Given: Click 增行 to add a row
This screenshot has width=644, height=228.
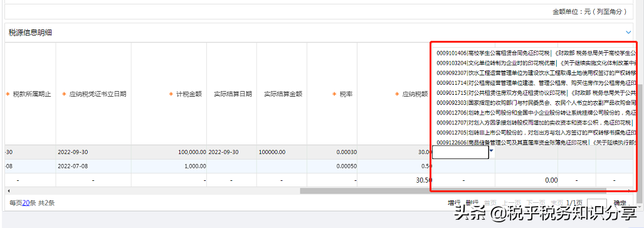Looking at the screenshot, I should (453, 203).
